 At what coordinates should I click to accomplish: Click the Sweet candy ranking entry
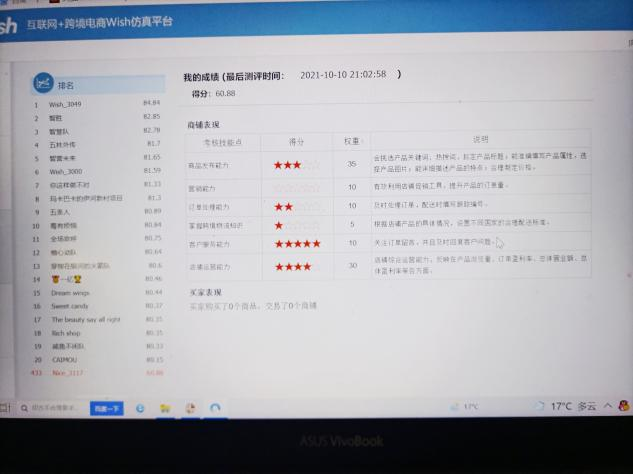coord(69,306)
